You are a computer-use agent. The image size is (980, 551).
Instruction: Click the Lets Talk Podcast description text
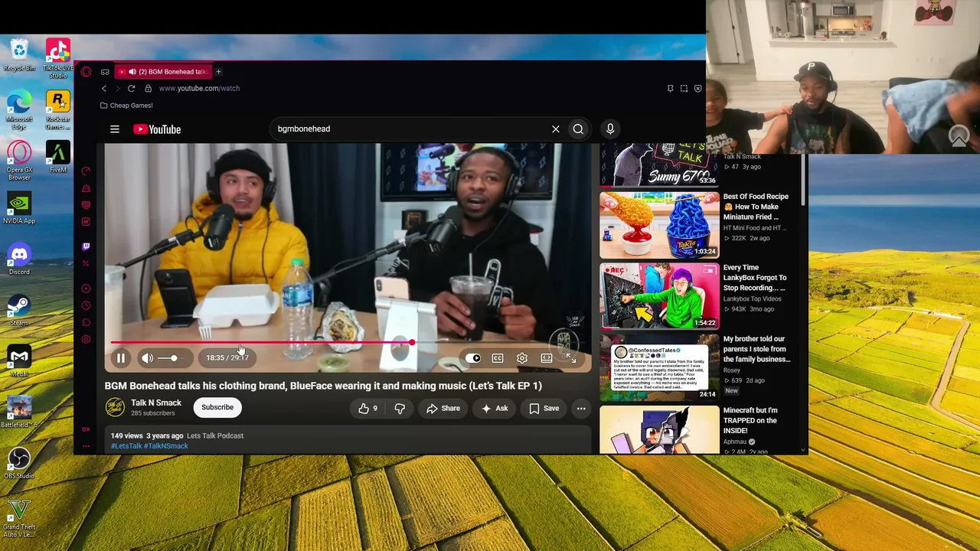click(215, 436)
